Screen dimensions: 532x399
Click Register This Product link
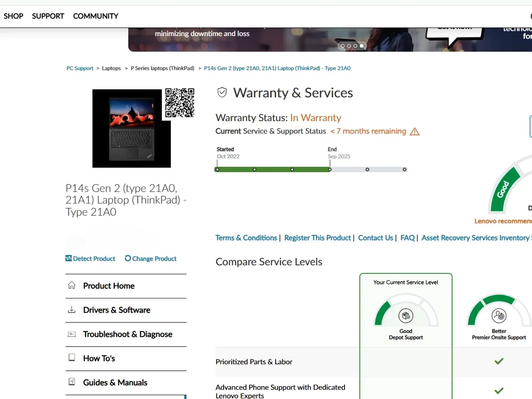click(318, 238)
